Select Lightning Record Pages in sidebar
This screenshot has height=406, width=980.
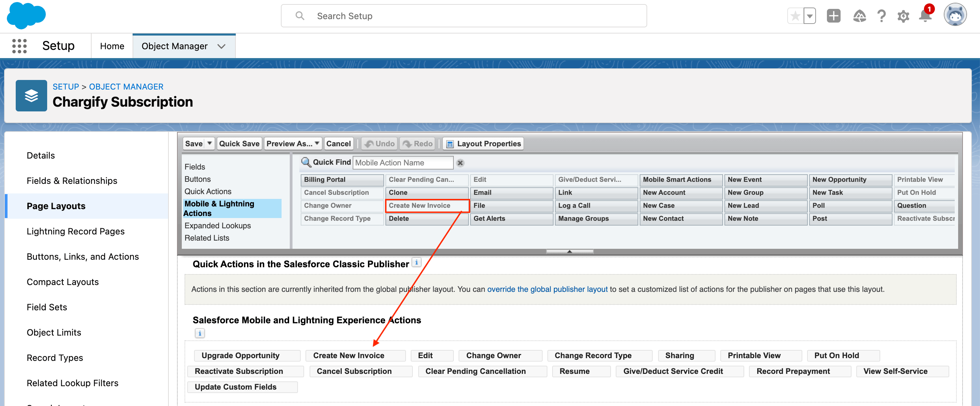click(75, 231)
